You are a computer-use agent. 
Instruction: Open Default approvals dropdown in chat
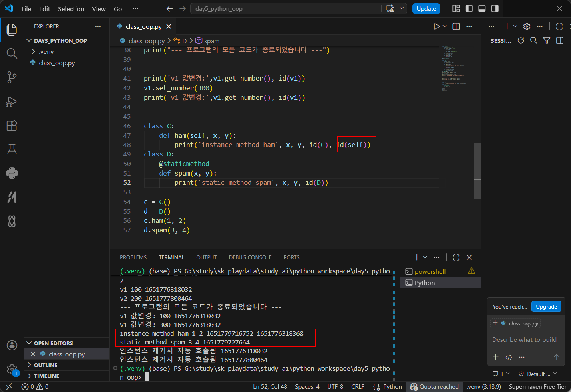[x=538, y=374]
